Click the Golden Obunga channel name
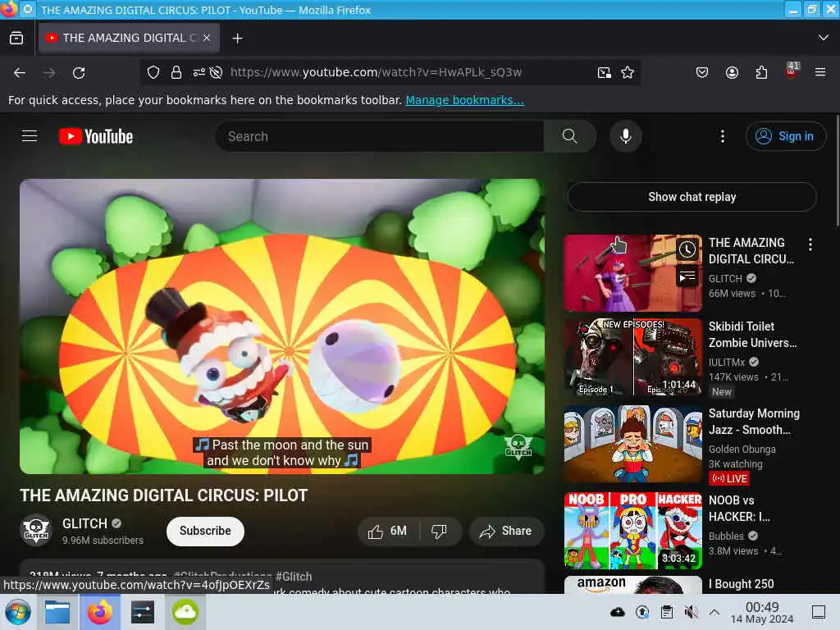 tap(742, 449)
